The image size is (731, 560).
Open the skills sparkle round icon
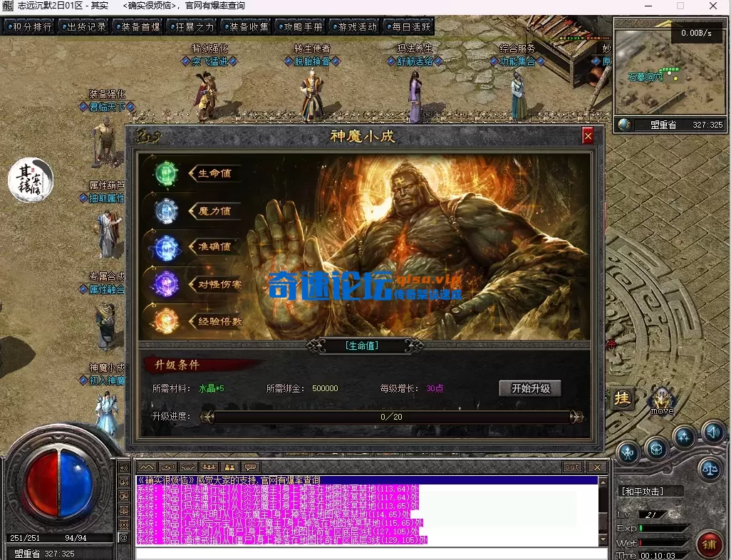684,437
